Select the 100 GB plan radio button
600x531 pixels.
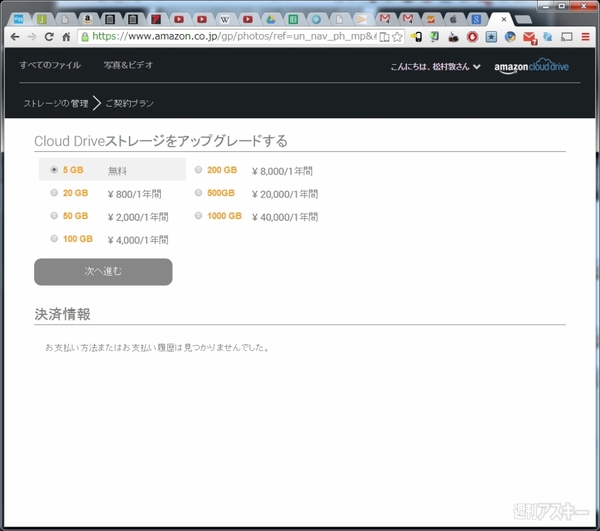(54, 238)
